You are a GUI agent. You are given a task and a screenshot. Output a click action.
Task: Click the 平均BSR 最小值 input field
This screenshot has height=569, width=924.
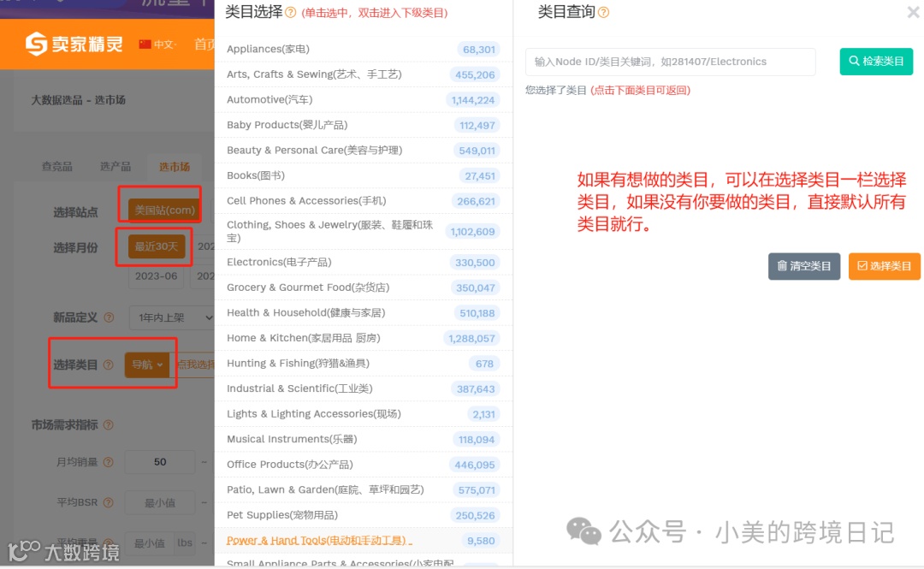click(x=160, y=502)
